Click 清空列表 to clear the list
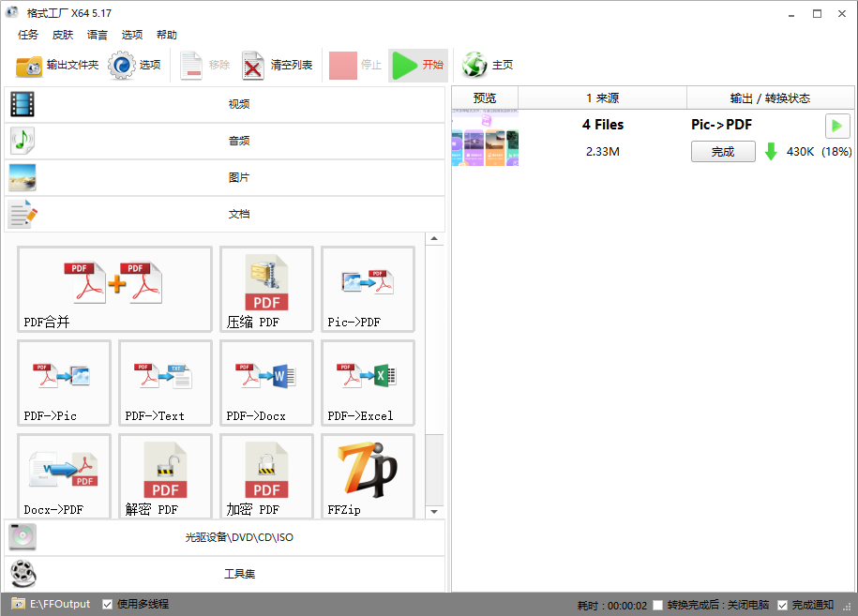The width and height of the screenshot is (858, 616). pos(271,65)
